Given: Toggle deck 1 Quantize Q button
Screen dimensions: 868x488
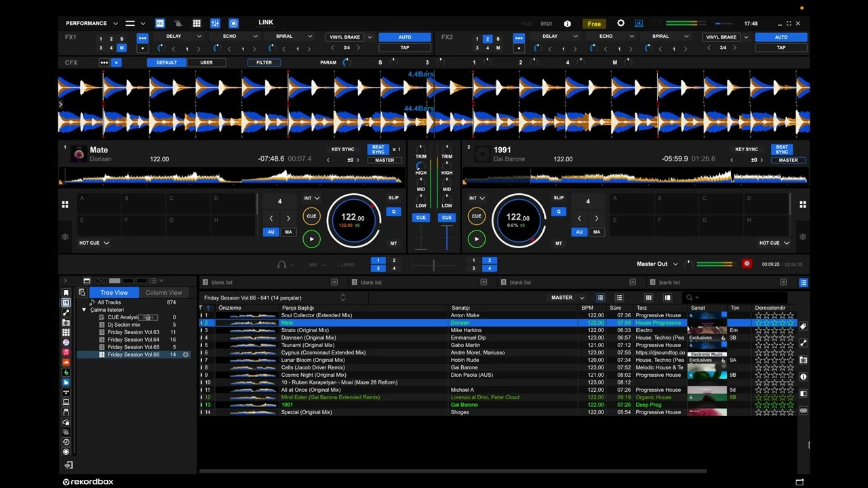Looking at the screenshot, I should 393,211.
